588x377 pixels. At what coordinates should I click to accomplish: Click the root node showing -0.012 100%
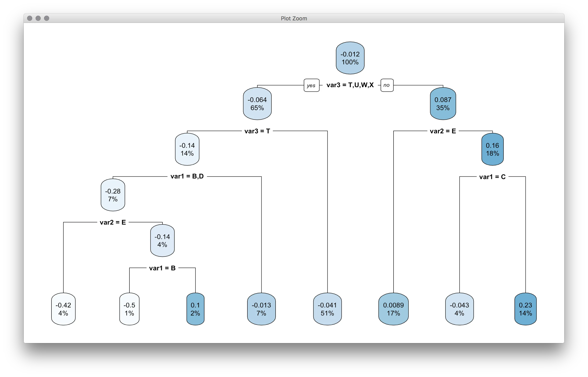[x=350, y=58]
